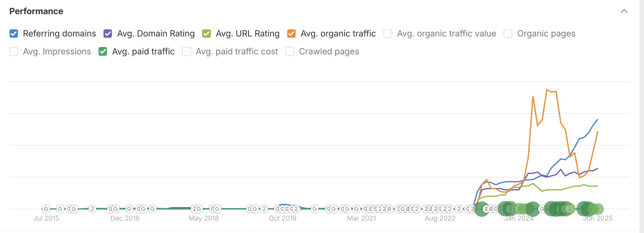Image resolution: width=644 pixels, height=233 pixels.
Task: Inspect the purple Domain Rating line end
Action: (x=597, y=168)
